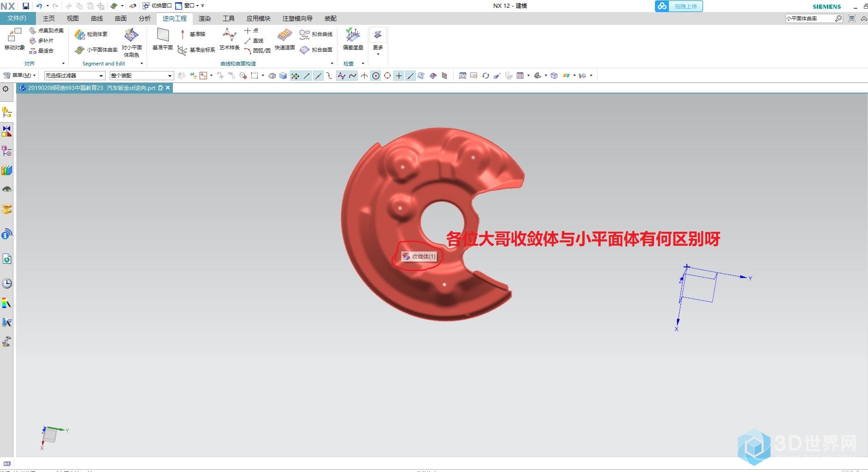This screenshot has height=472, width=868.
Task: Toggle the snap to existing point option
Action: pos(399,76)
